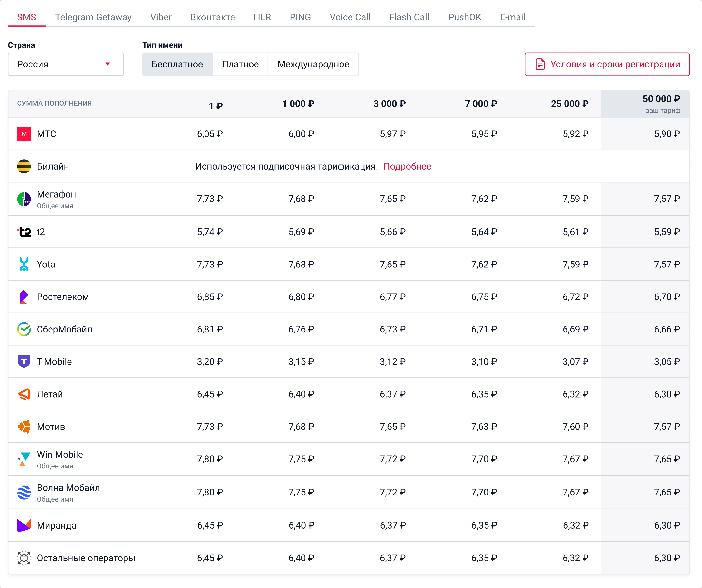Click T-Mobile price 3,05 ₽
Image resolution: width=702 pixels, height=588 pixels.
(667, 361)
